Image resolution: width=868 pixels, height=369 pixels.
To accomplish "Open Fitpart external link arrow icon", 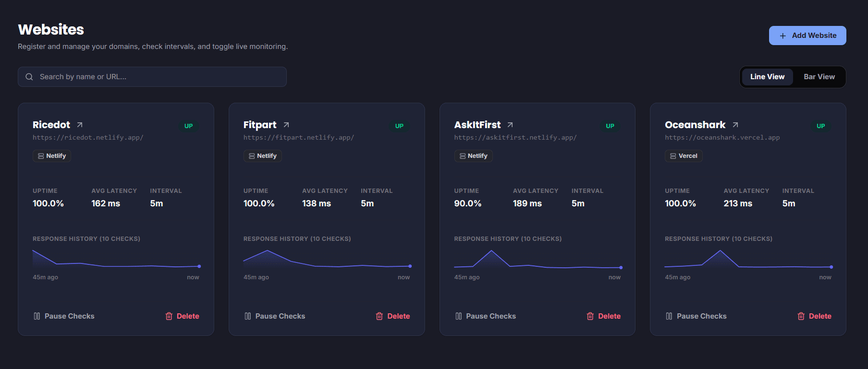I will coord(286,125).
